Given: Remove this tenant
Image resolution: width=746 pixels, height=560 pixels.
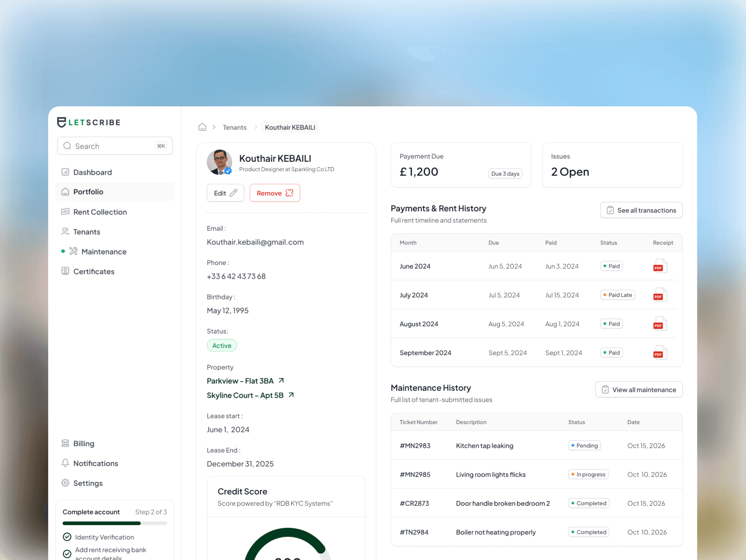Looking at the screenshot, I should point(275,193).
